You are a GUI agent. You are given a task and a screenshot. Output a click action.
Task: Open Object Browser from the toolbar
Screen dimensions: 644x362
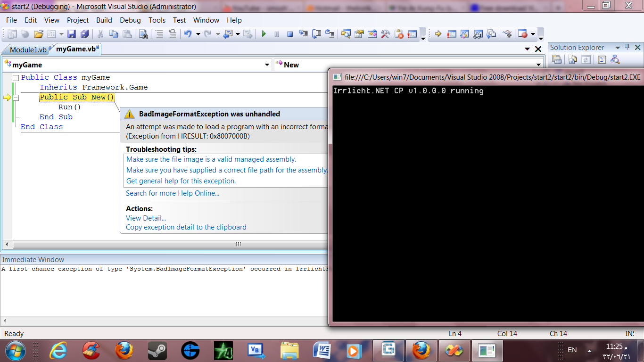(x=372, y=34)
